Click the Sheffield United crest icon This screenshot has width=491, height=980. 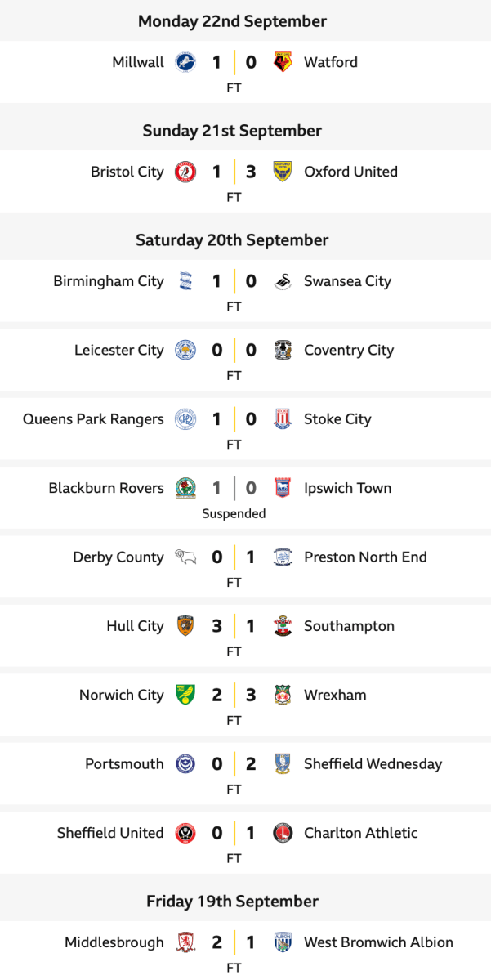185,834
